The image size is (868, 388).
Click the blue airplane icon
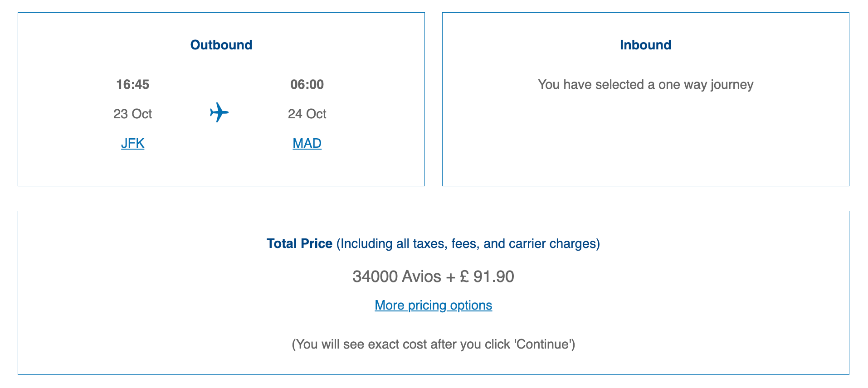(219, 112)
